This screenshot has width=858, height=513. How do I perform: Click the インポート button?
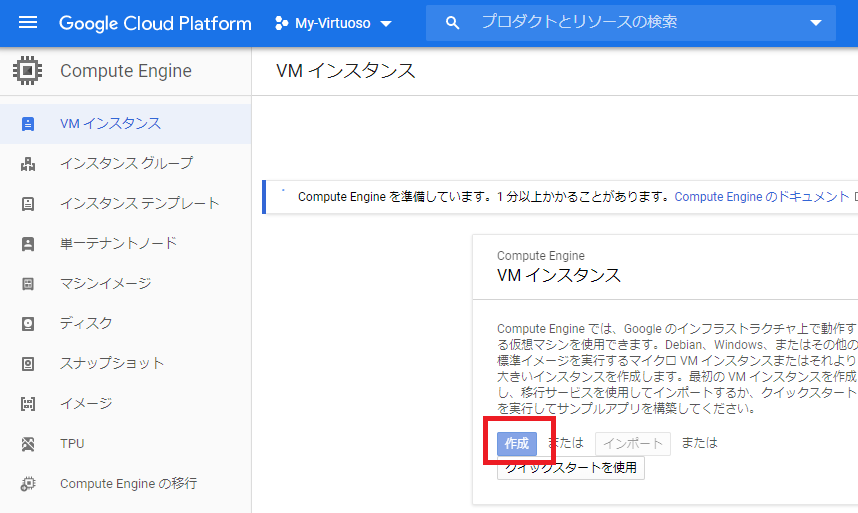coord(633,444)
